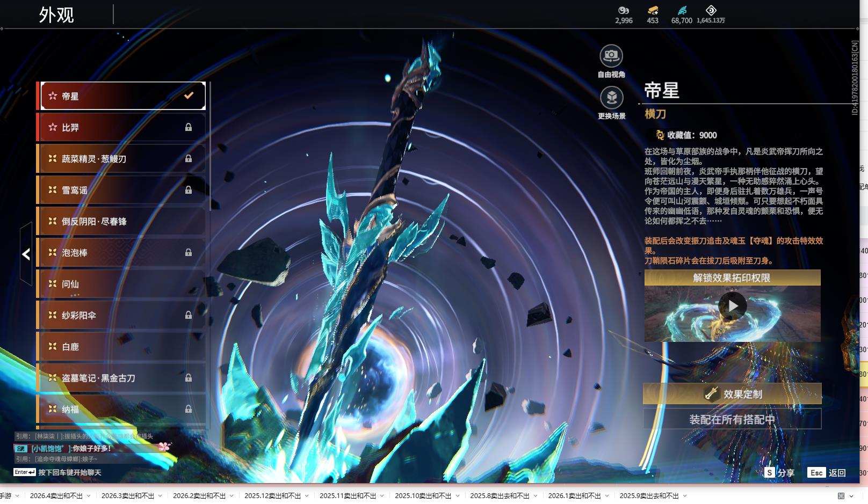Click the 更换场景 change scene icon
Screen dimensions: 868x504
tap(611, 97)
